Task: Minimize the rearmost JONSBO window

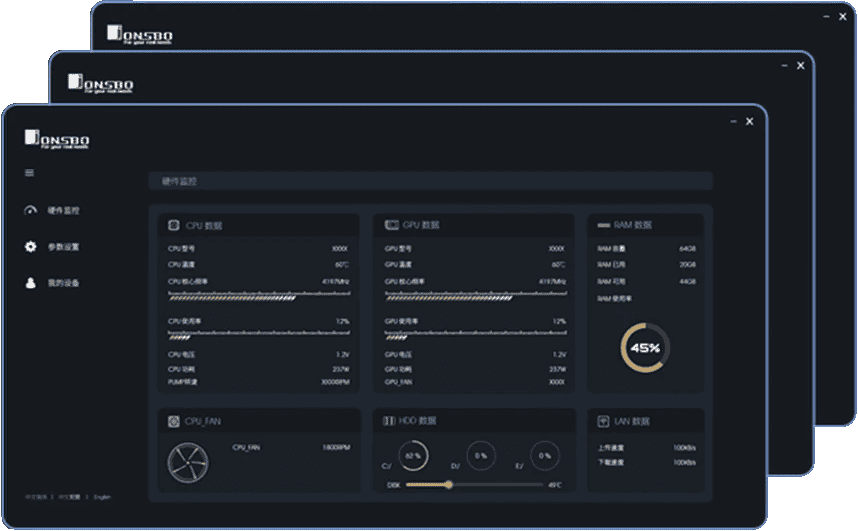Action: point(826,17)
